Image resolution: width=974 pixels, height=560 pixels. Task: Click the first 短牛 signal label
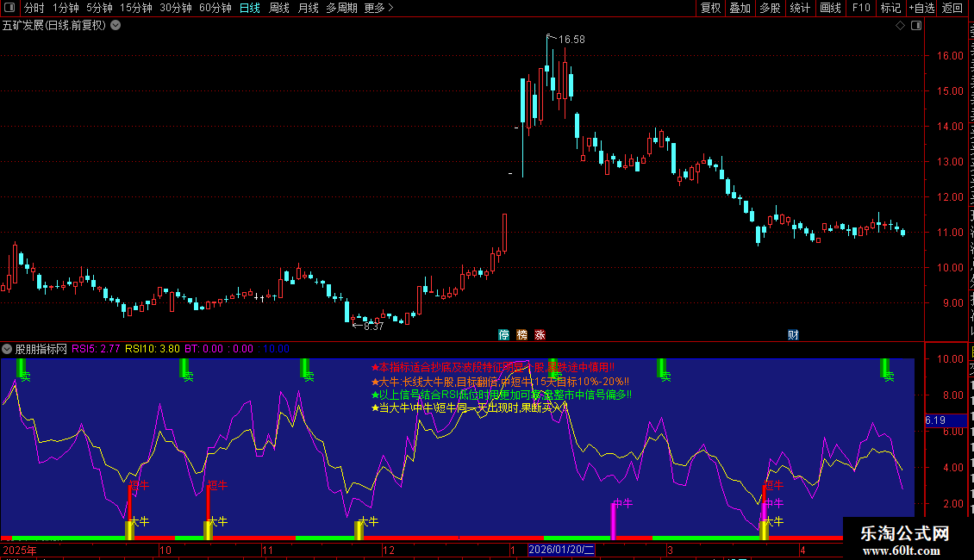139,485
